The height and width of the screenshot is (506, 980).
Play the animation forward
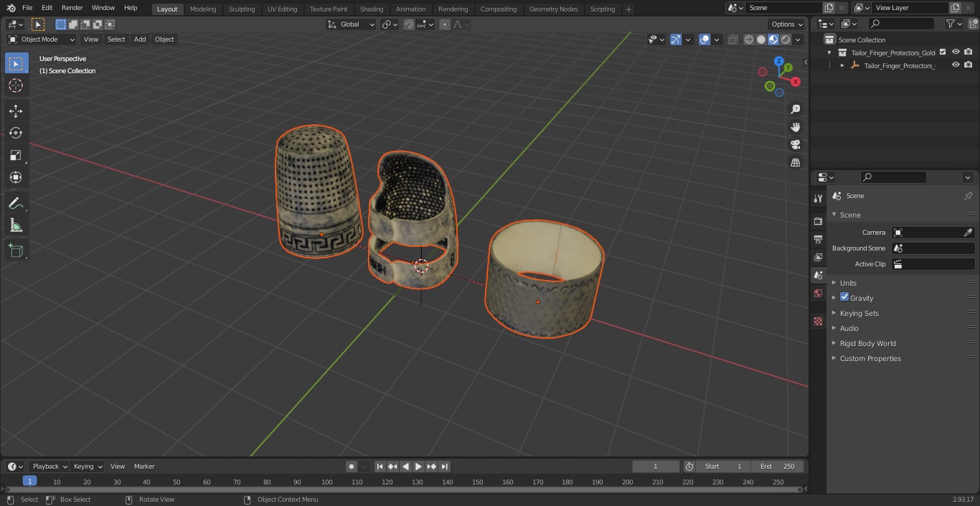(x=418, y=467)
